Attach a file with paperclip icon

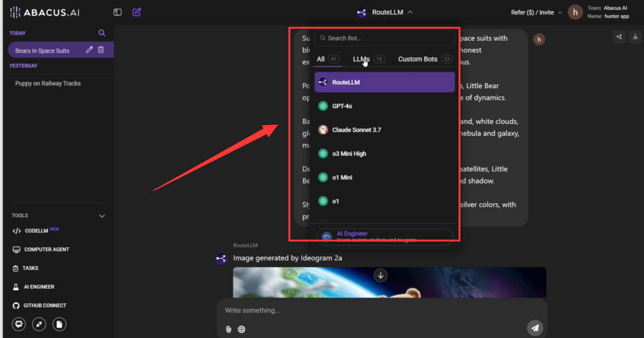[x=228, y=330]
